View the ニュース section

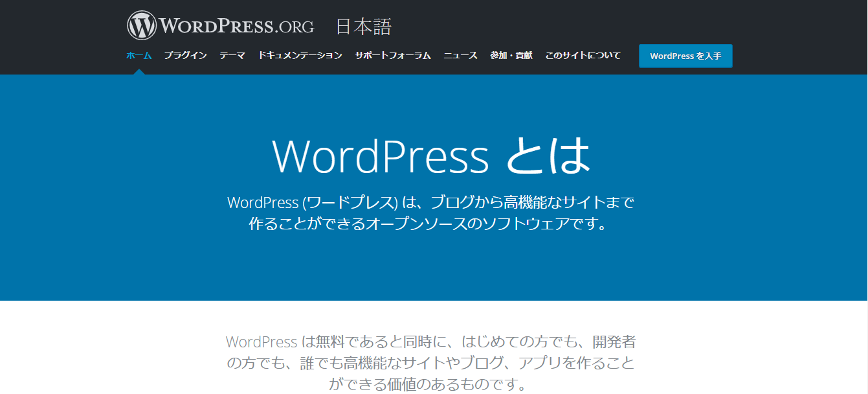point(460,56)
